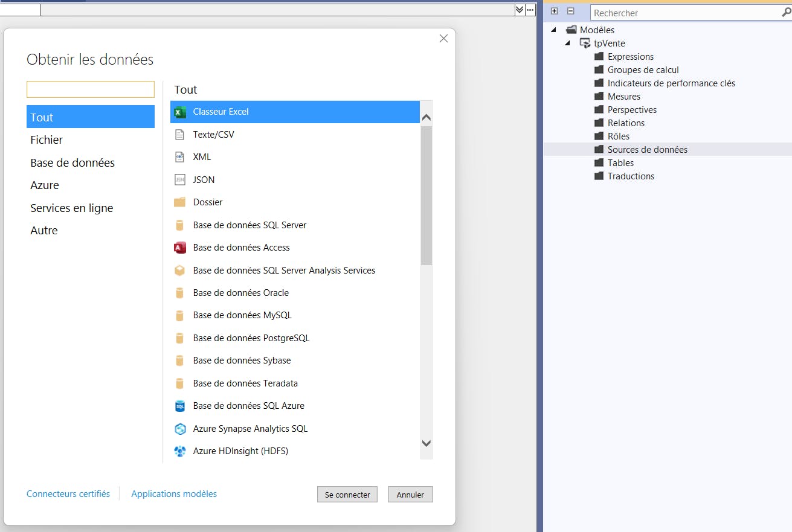This screenshot has width=792, height=532.
Task: Open the Connecteurs certifiés link
Action: [x=68, y=494]
